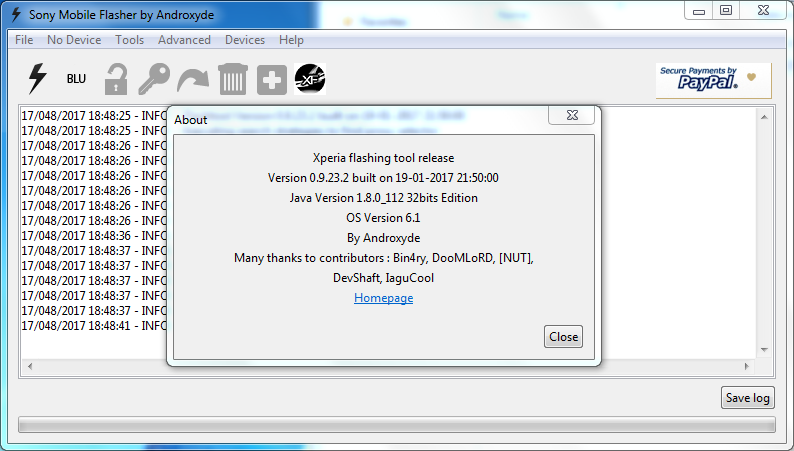
Task: Click the curved arrow icon in toolbar
Action: click(193, 81)
